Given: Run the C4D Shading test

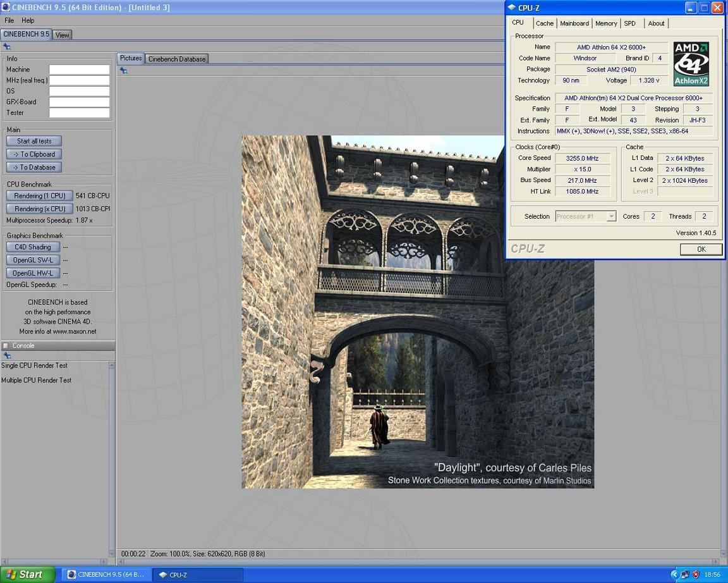Looking at the screenshot, I should pyautogui.click(x=33, y=247).
